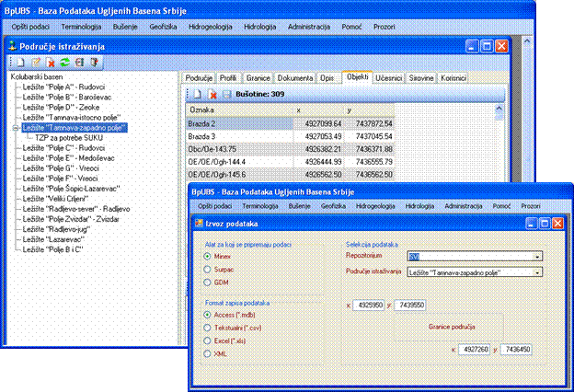Choose the GDM radio option
Viewport: 574px width, 392px height.
tap(206, 283)
